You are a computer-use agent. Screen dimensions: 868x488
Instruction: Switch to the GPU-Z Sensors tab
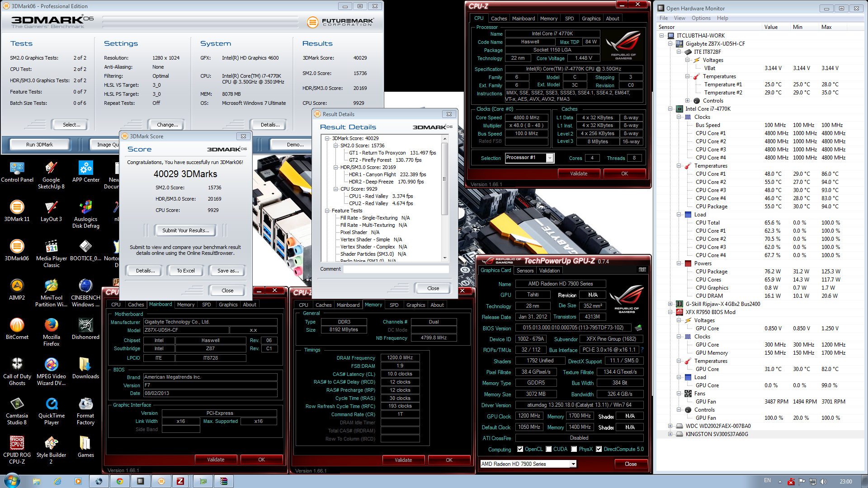pyautogui.click(x=525, y=271)
